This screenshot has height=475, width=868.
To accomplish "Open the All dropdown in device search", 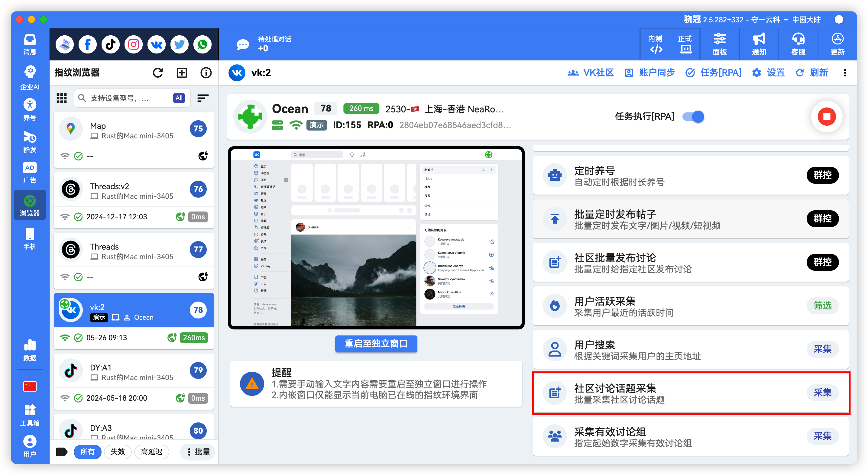I will (179, 98).
